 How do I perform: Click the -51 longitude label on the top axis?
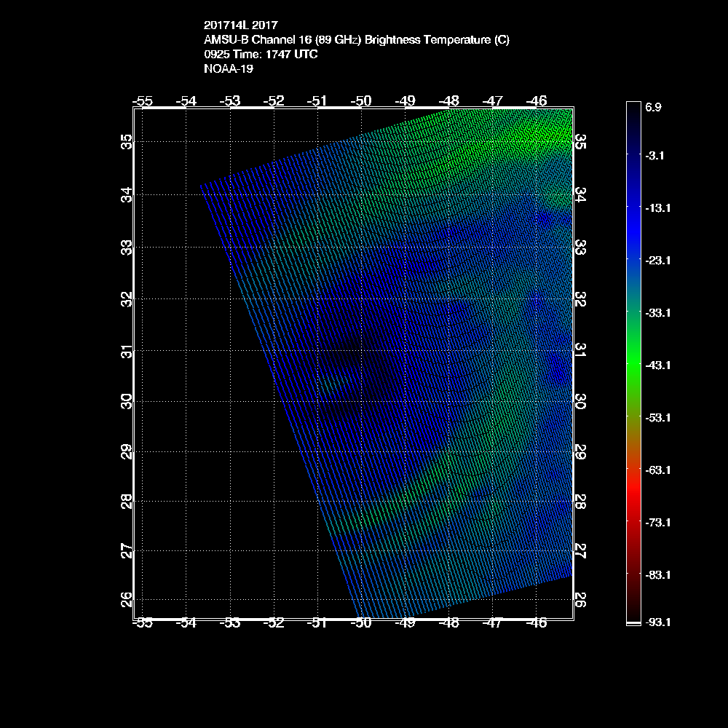[x=317, y=100]
